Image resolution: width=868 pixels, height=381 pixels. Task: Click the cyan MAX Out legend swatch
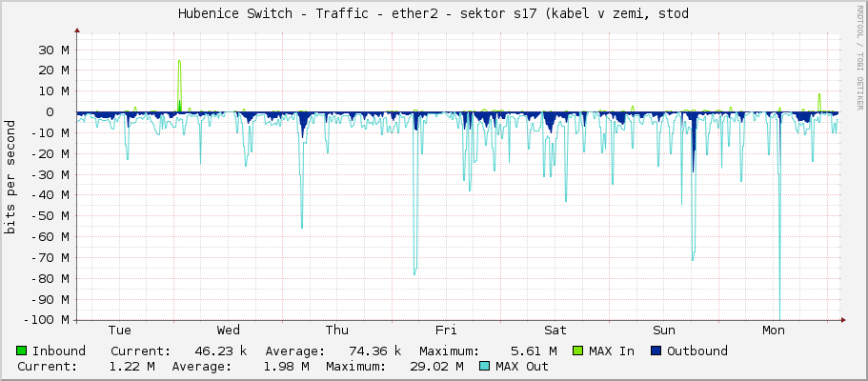pyautogui.click(x=485, y=366)
